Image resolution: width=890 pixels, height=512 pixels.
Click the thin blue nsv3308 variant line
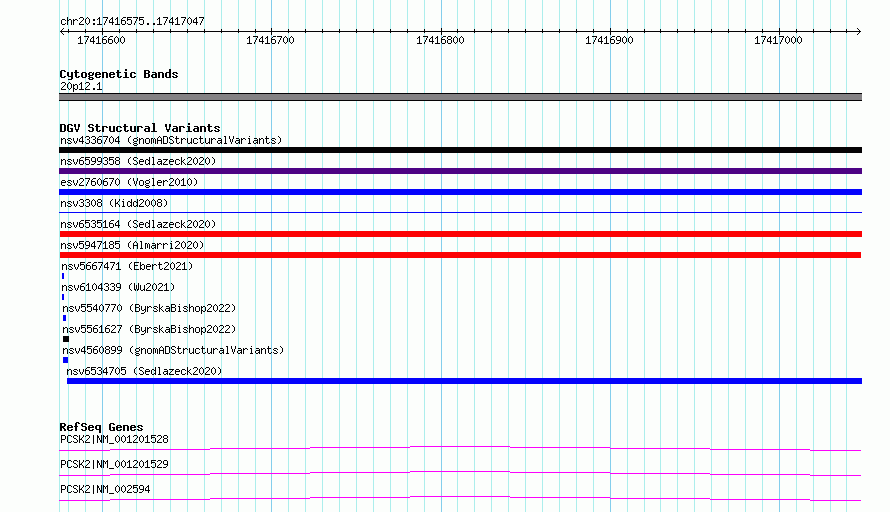460,212
